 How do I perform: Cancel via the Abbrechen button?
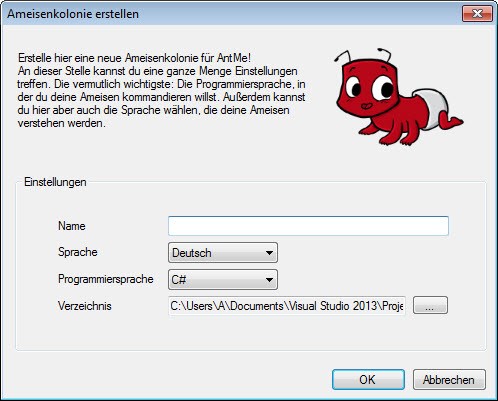click(449, 379)
